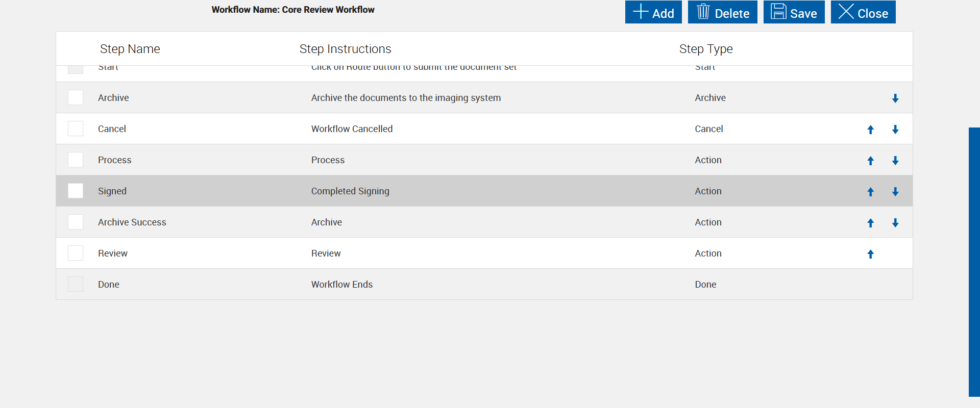This screenshot has height=408, width=980.
Task: Save the Core Review Workflow
Action: (794, 12)
